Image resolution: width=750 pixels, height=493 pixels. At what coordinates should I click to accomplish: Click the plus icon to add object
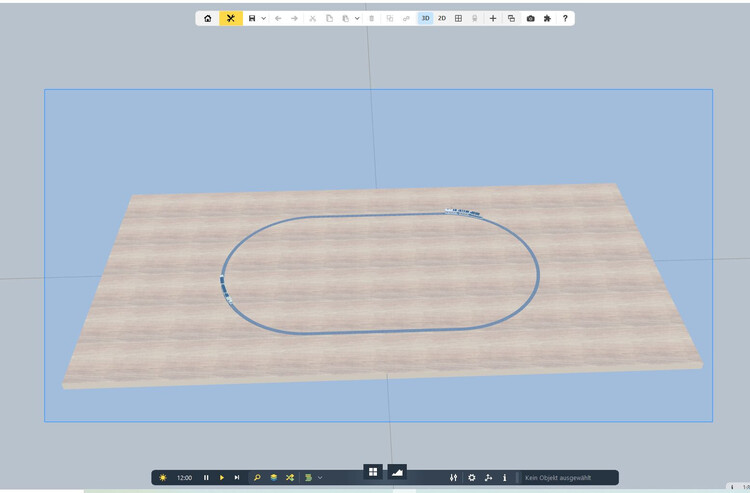point(493,18)
